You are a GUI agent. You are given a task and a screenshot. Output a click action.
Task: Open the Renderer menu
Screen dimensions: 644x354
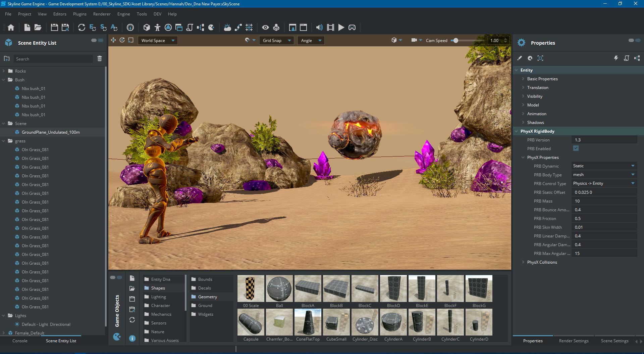(102, 14)
